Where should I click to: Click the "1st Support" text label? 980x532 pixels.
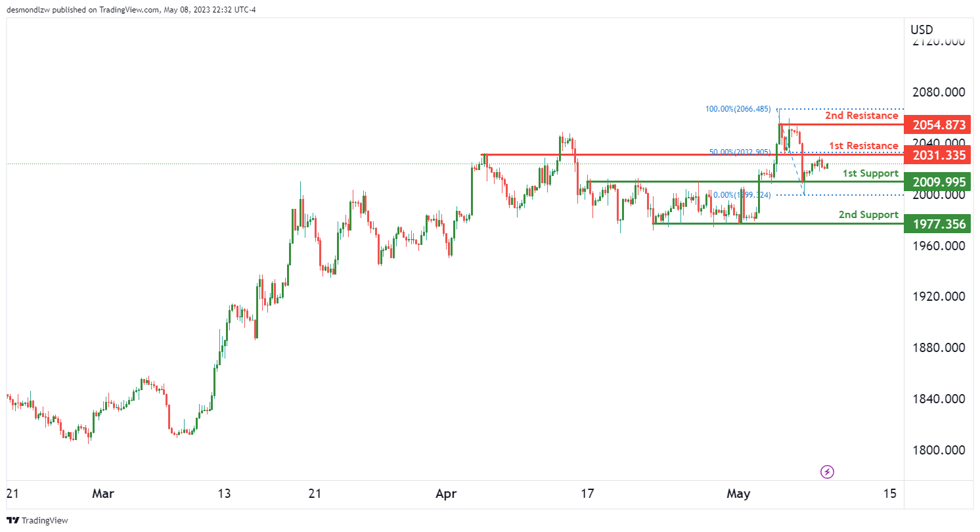870,173
